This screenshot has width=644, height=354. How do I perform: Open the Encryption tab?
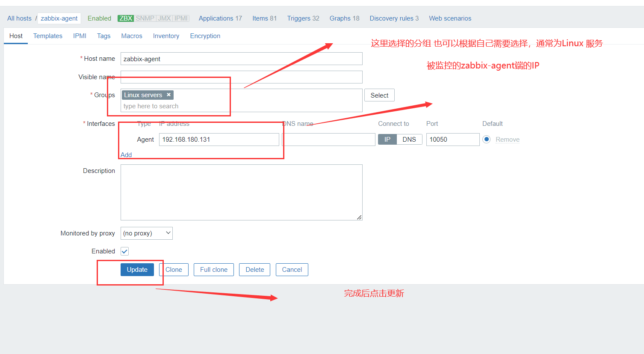205,36
